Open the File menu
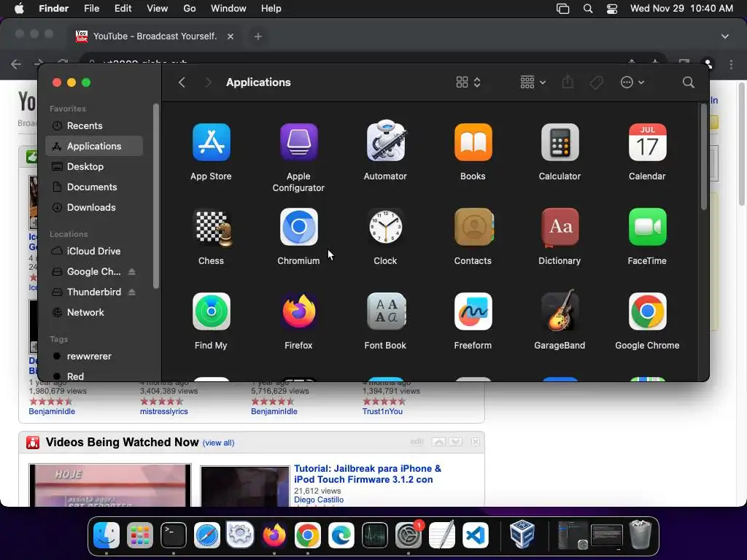This screenshot has width=747, height=560. coord(91,9)
